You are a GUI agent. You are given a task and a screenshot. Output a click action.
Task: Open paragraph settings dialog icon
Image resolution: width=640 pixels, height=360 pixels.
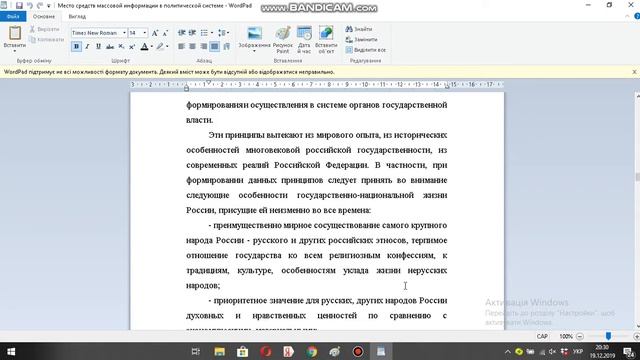[227, 47]
